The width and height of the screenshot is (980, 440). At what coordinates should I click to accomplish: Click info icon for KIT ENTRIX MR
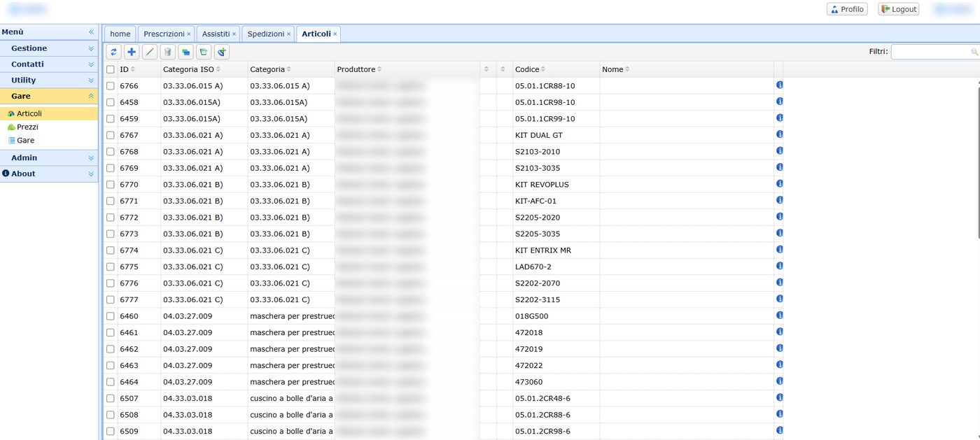tap(779, 250)
